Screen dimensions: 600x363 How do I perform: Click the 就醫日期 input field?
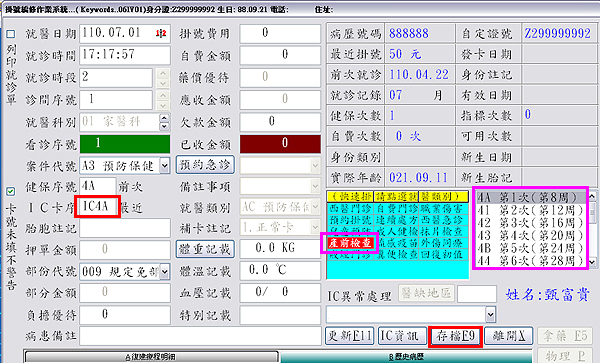pyautogui.click(x=125, y=33)
